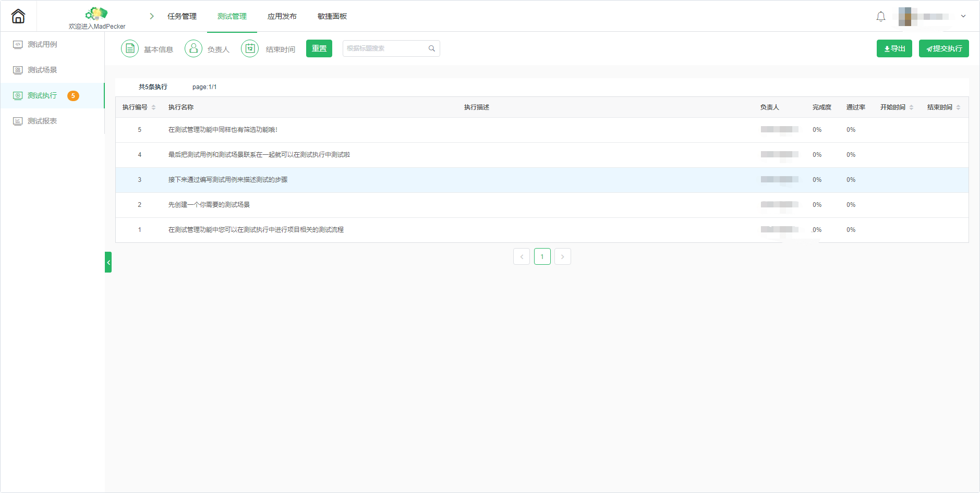Screen dimensions: 980x493
Task: Click the 通过率 column header
Action: [856, 107]
